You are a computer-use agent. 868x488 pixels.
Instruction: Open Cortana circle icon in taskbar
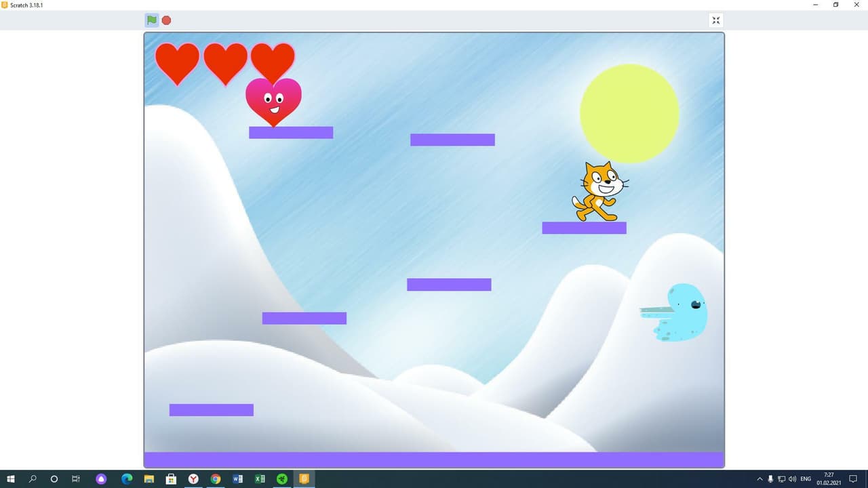(x=54, y=479)
